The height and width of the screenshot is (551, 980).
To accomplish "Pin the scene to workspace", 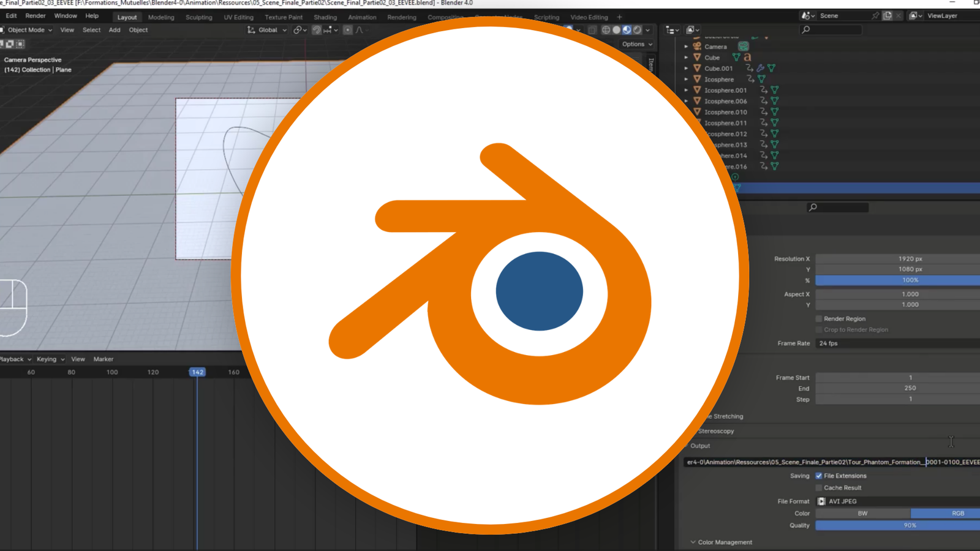I will coord(875,16).
